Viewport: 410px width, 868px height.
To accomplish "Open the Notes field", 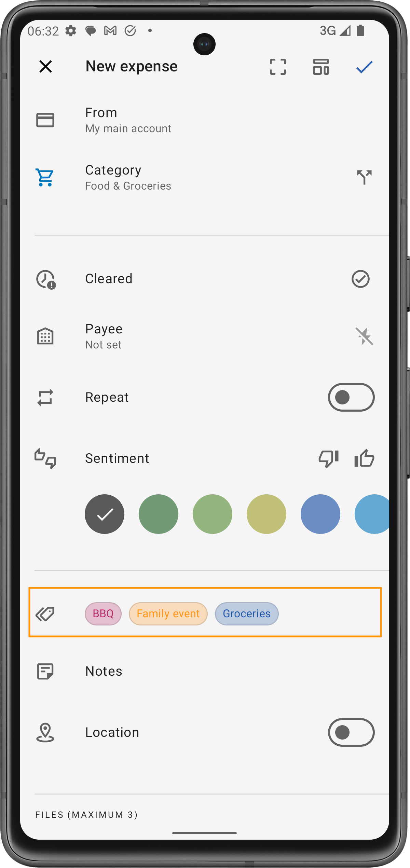I will point(204,671).
